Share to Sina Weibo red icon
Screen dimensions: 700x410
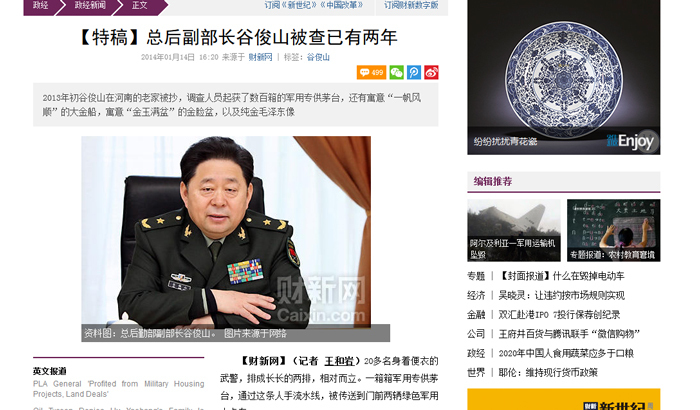[x=431, y=72]
